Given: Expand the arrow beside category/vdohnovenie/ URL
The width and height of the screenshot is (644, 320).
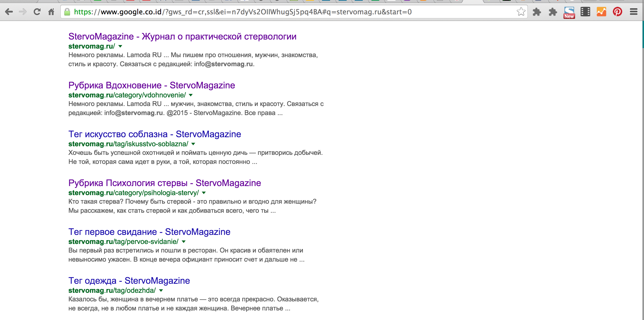Looking at the screenshot, I should click(191, 95).
